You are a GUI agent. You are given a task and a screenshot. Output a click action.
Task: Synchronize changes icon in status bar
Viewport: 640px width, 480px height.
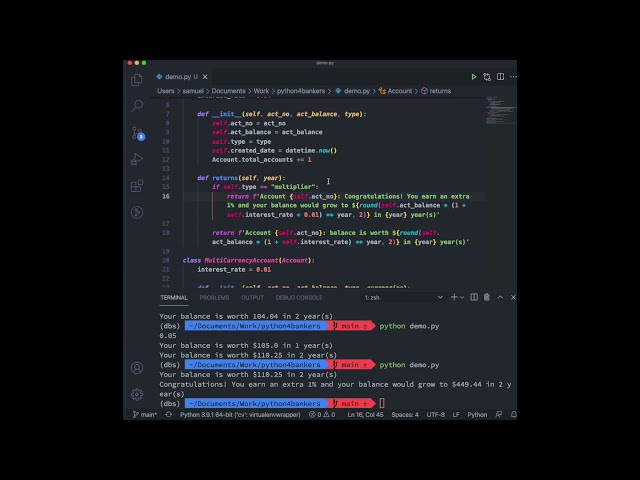click(169, 415)
